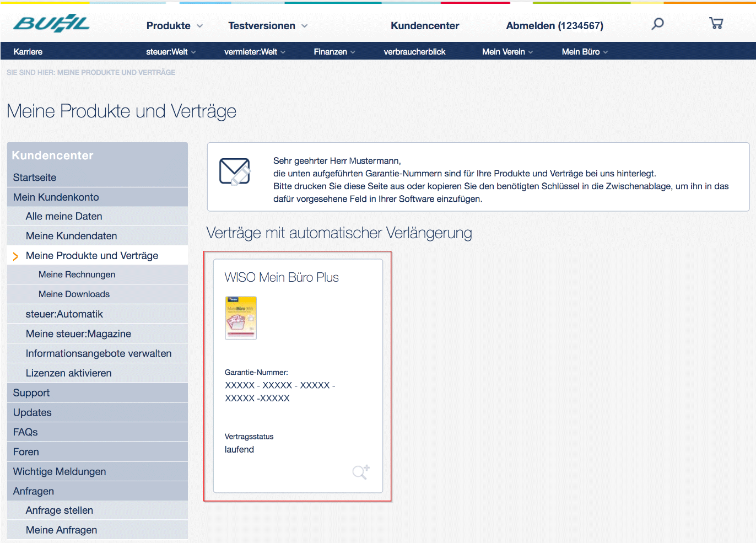Open steuer:Automatik in sidebar

(x=98, y=314)
